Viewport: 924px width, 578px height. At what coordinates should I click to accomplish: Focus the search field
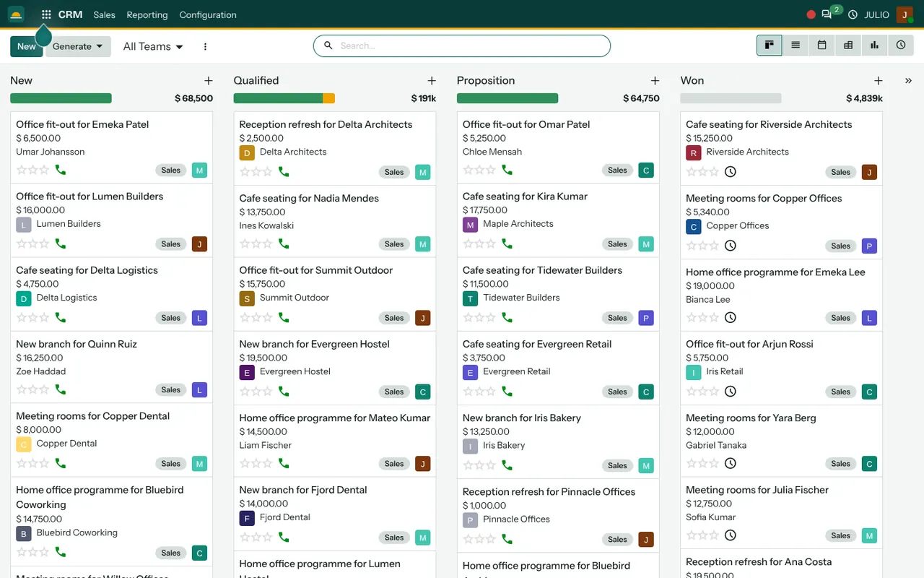(x=462, y=46)
